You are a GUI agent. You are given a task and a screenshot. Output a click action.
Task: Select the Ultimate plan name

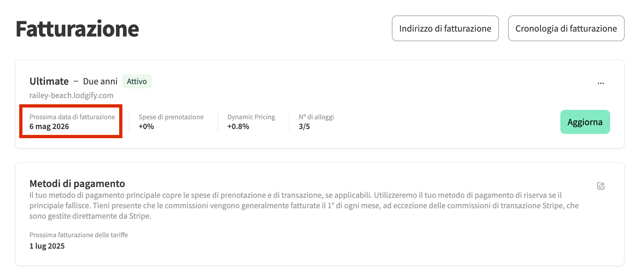49,81
